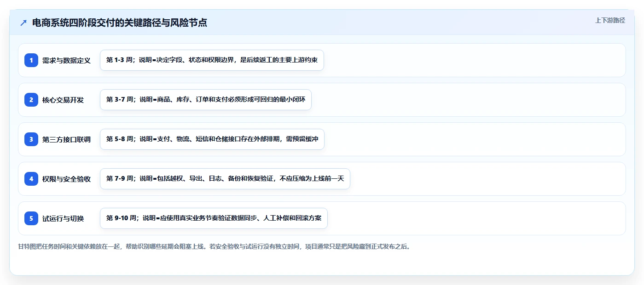Click the footer note starting with 甘特图
The height and width of the screenshot is (285, 644).
point(214,246)
